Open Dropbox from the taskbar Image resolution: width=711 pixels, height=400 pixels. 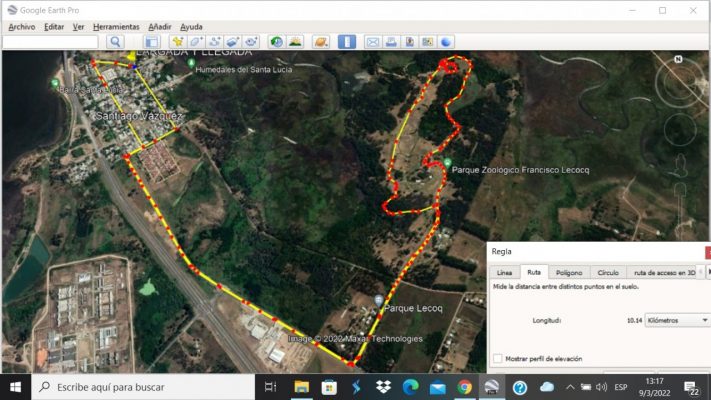click(x=383, y=387)
